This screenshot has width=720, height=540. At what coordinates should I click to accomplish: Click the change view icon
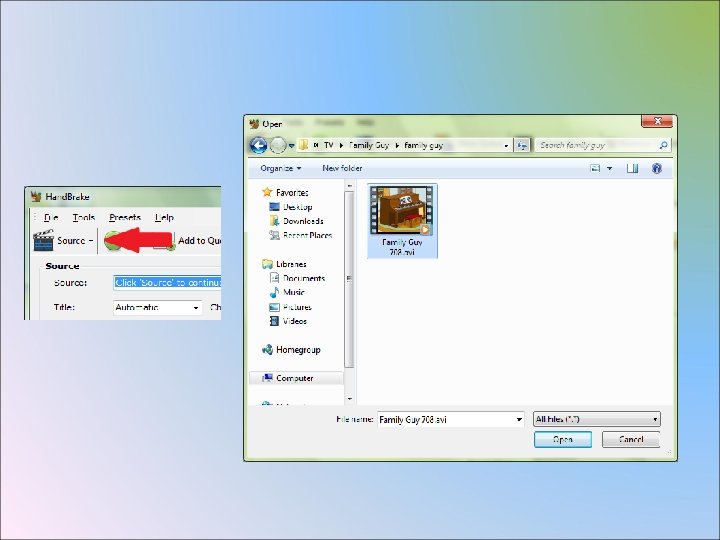[x=595, y=169]
